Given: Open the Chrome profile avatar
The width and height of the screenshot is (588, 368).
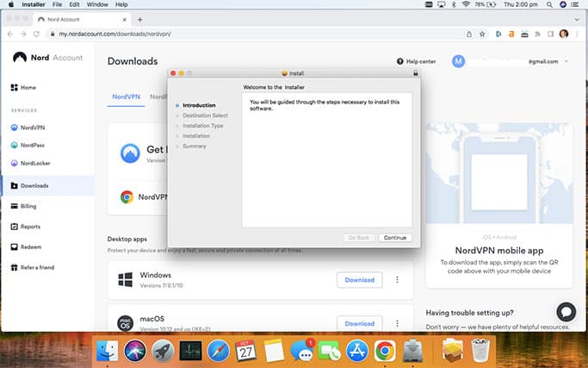Looking at the screenshot, I should coord(564,34).
